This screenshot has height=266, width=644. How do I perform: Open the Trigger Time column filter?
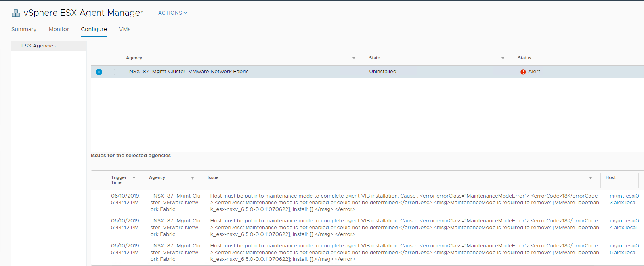coord(134,178)
